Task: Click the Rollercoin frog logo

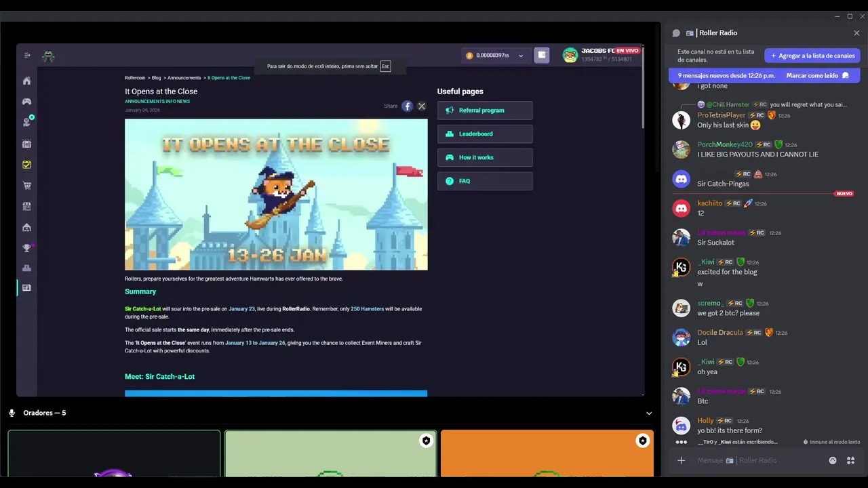Action: tap(48, 56)
